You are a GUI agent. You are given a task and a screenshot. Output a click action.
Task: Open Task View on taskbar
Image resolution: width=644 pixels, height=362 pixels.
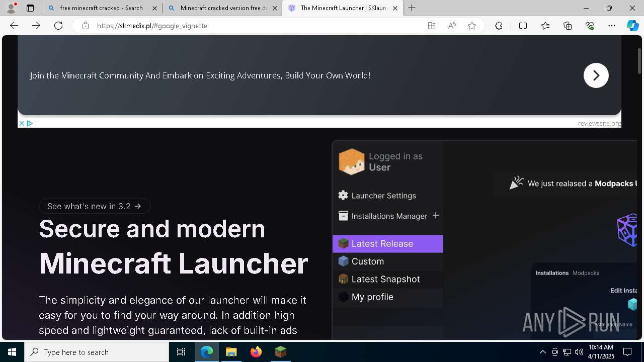coord(181,352)
